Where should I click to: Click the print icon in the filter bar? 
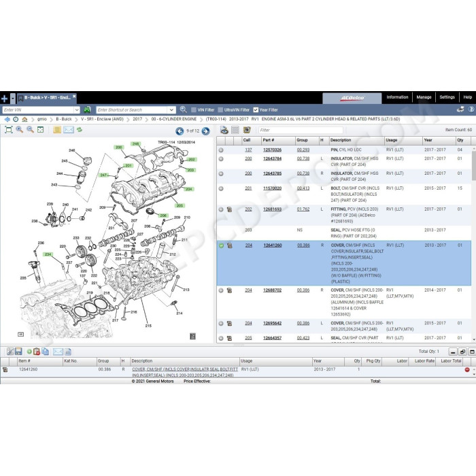click(x=460, y=109)
